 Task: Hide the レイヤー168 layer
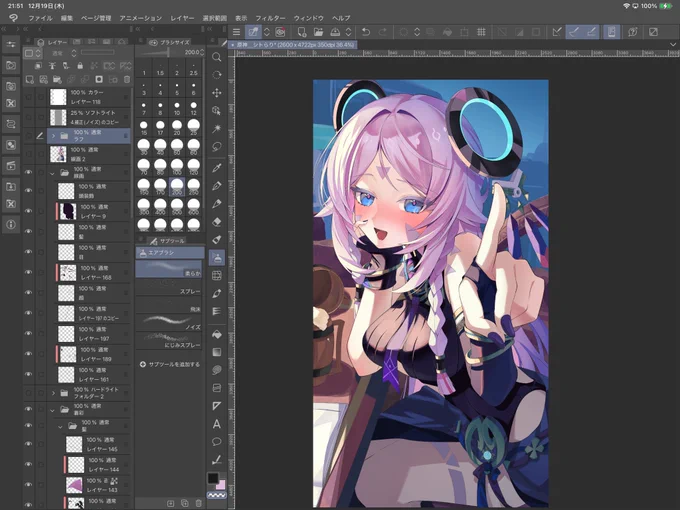29,272
